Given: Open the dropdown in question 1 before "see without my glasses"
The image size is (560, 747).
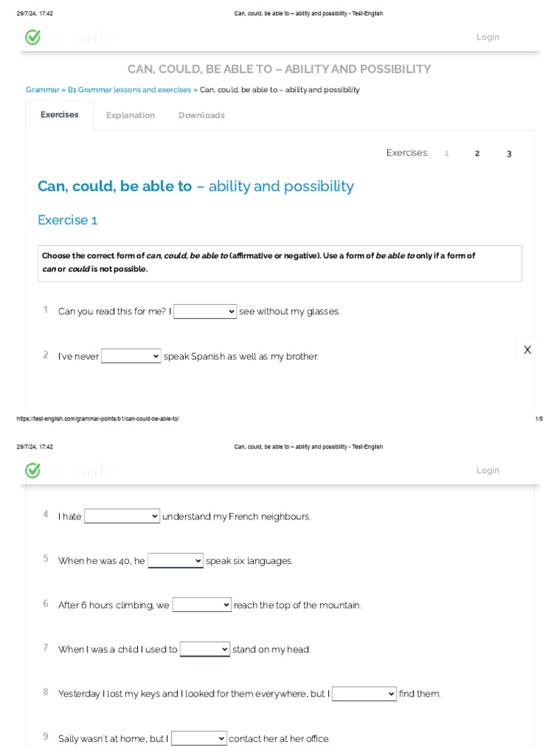Looking at the screenshot, I should tap(205, 311).
